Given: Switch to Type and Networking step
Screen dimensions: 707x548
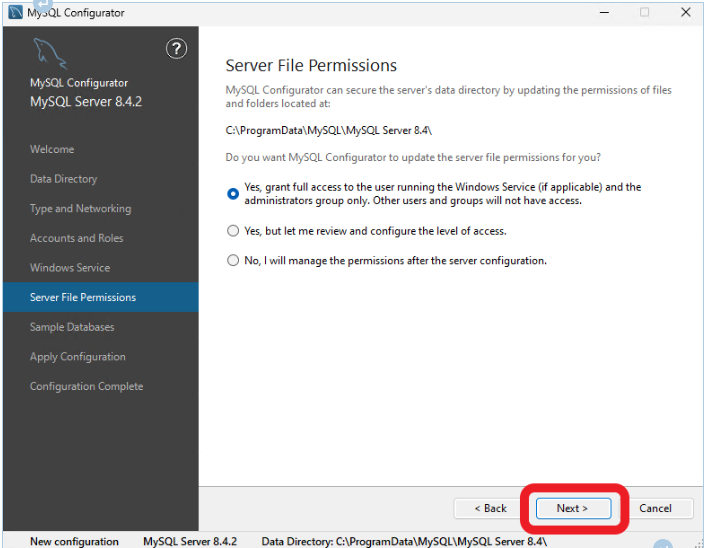Looking at the screenshot, I should (x=80, y=208).
